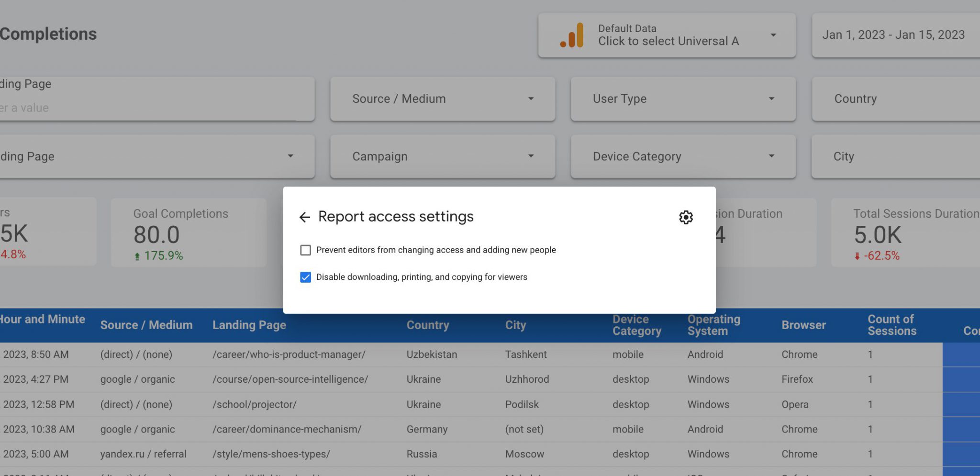Click the red decrease arrow near -62.5%
Viewport: 980px width, 476px height.
pyautogui.click(x=857, y=255)
